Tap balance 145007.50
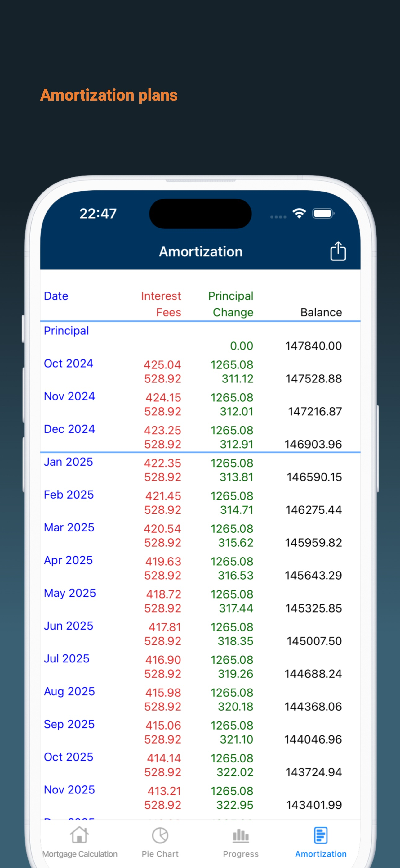 pyautogui.click(x=314, y=641)
